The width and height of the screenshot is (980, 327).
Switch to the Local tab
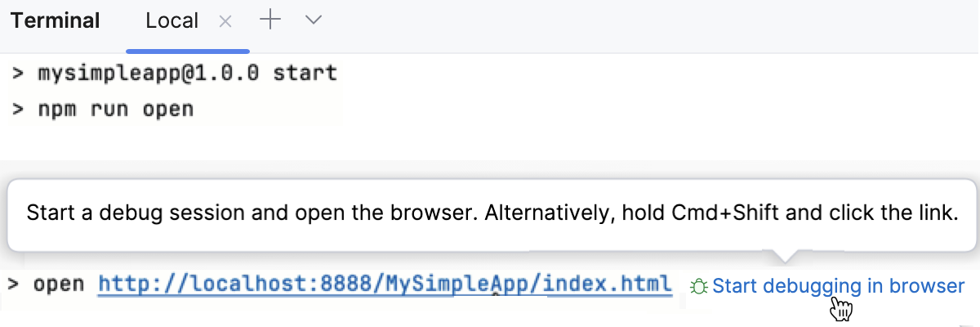pyautogui.click(x=171, y=21)
